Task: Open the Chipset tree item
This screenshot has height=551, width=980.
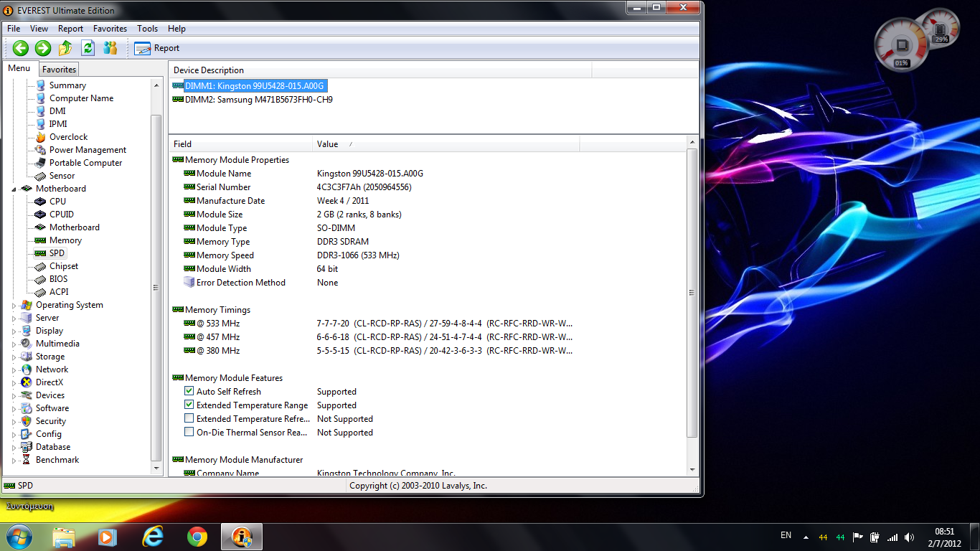Action: click(x=63, y=266)
